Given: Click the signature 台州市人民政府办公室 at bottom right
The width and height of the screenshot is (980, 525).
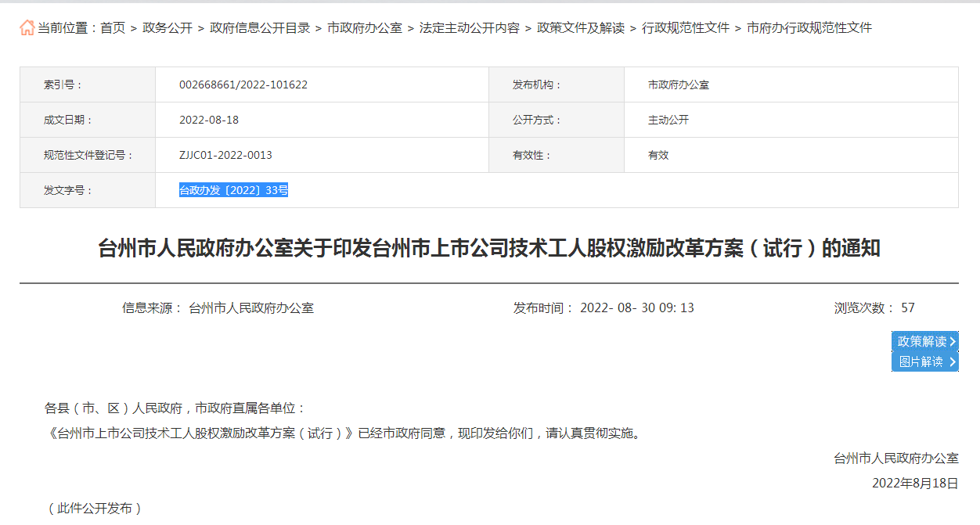Looking at the screenshot, I should tap(896, 458).
